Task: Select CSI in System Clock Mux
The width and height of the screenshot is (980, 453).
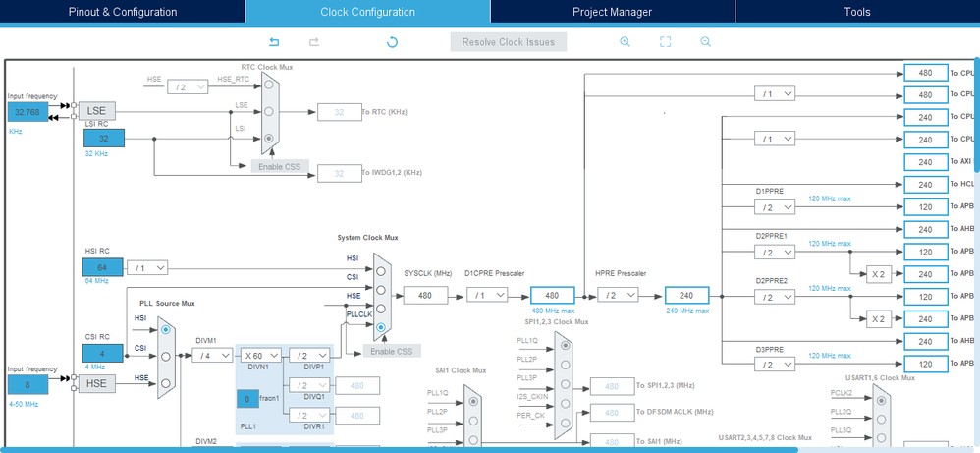Action: 381,289
